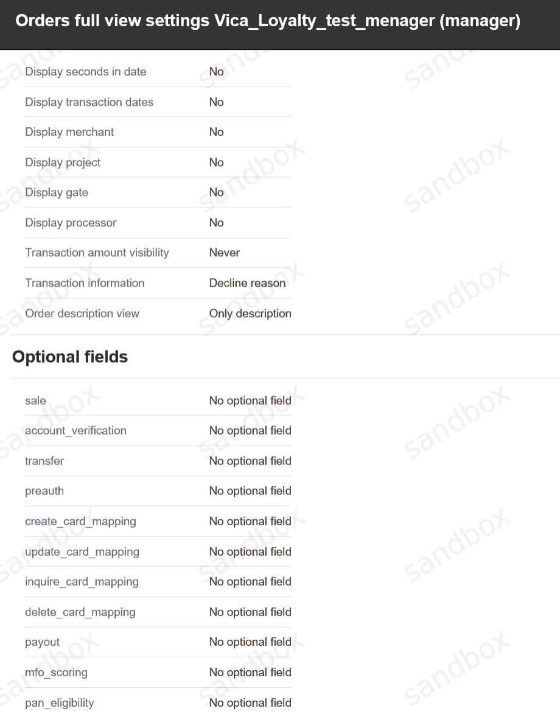Click the 'Display merchant' setting label
The image size is (560, 728).
(x=69, y=132)
